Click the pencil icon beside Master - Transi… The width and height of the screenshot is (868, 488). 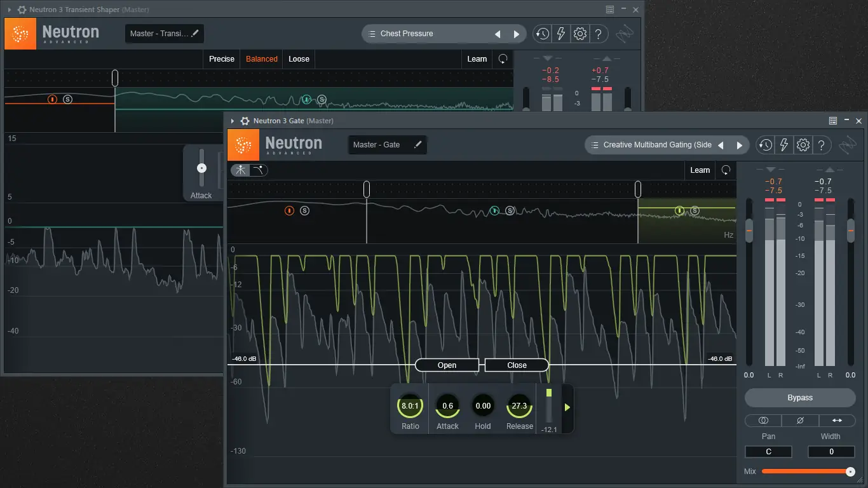[195, 34]
